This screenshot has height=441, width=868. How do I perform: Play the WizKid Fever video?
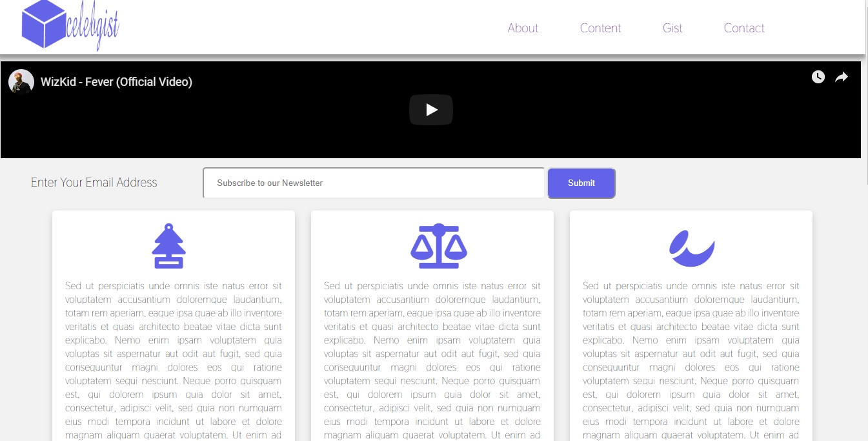coord(430,110)
